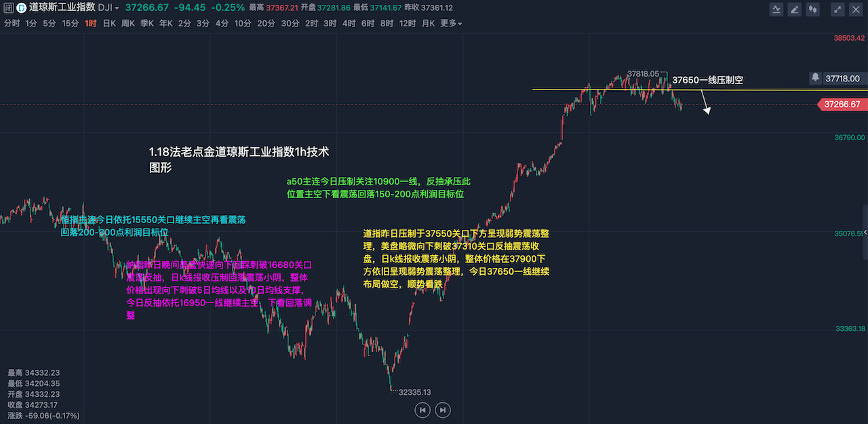This screenshot has width=868, height=424.
Task: Activate the pencil drawing tool
Action: click(x=795, y=9)
